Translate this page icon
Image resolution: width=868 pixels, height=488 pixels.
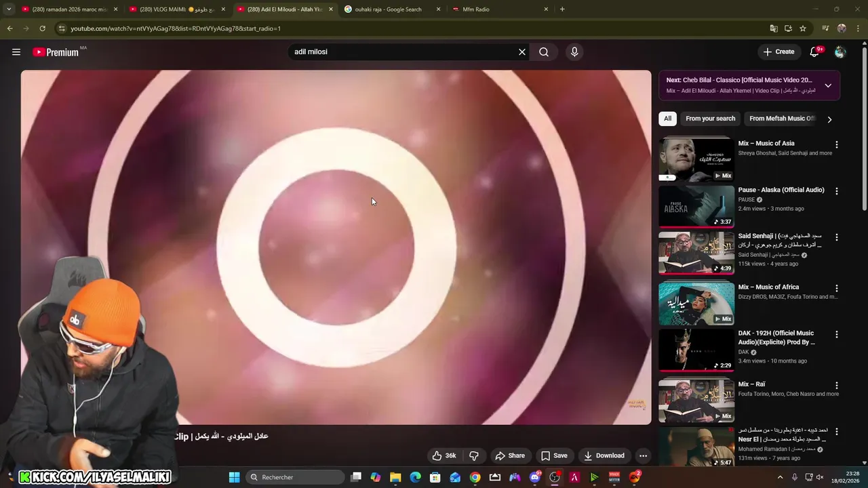774,28
